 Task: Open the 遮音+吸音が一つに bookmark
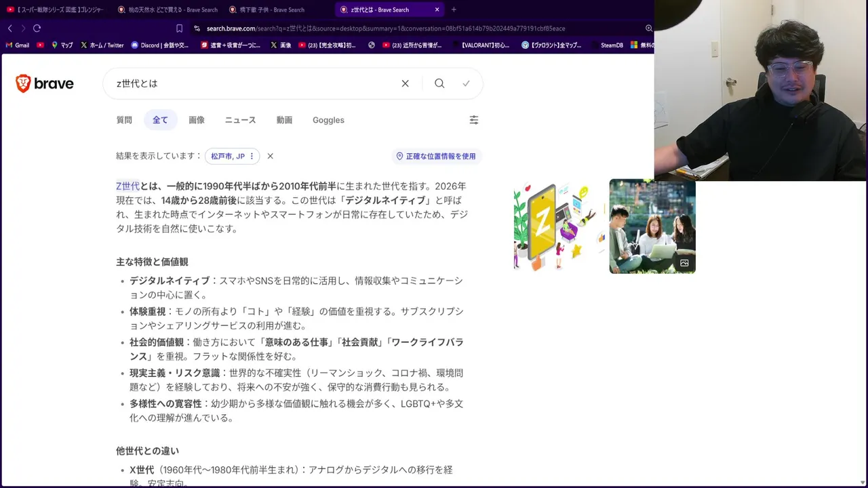click(x=231, y=45)
